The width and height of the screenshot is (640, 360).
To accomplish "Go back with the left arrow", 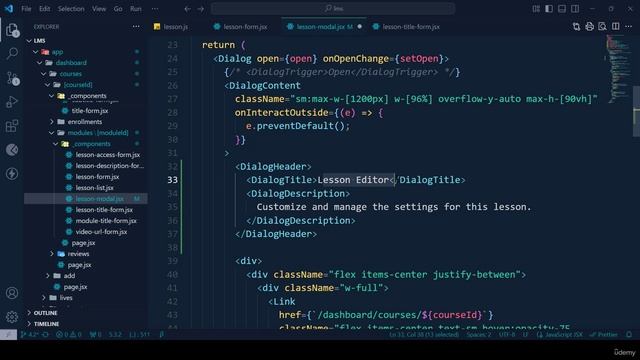I will (x=187, y=9).
